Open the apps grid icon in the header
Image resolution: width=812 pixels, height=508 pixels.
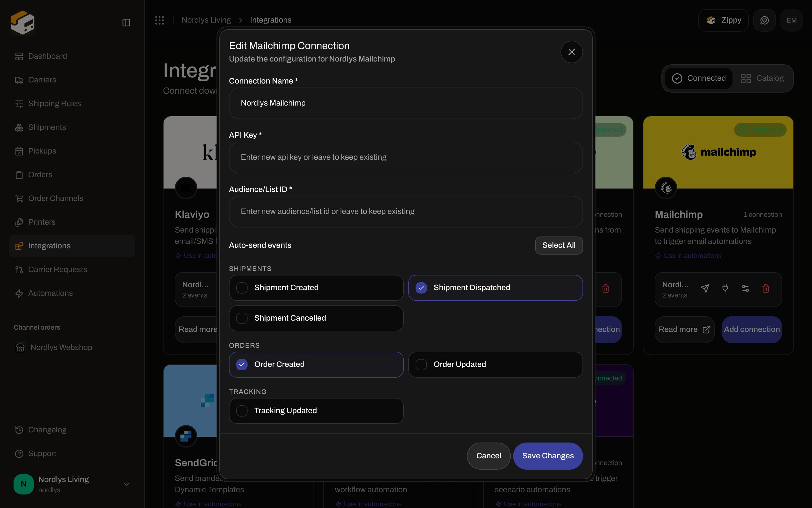point(159,20)
